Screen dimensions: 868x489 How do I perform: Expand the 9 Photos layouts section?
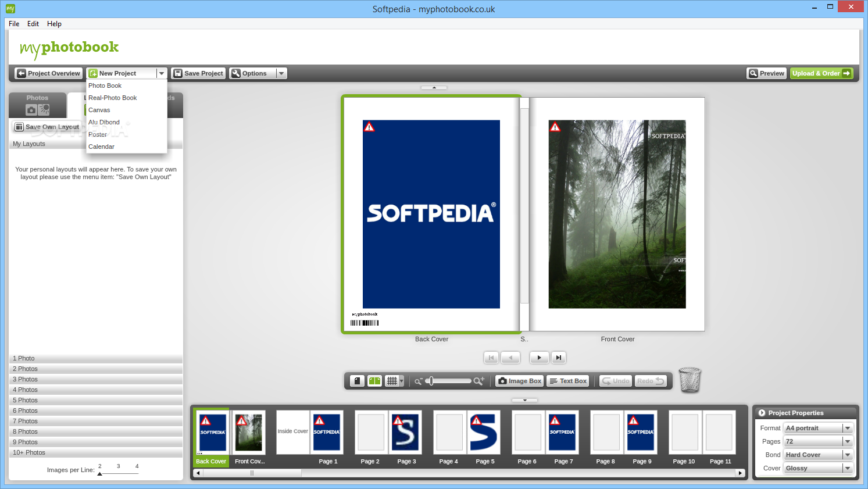point(96,442)
